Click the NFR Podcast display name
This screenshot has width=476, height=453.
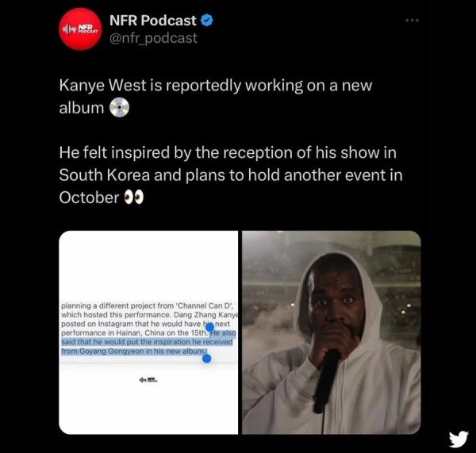152,21
